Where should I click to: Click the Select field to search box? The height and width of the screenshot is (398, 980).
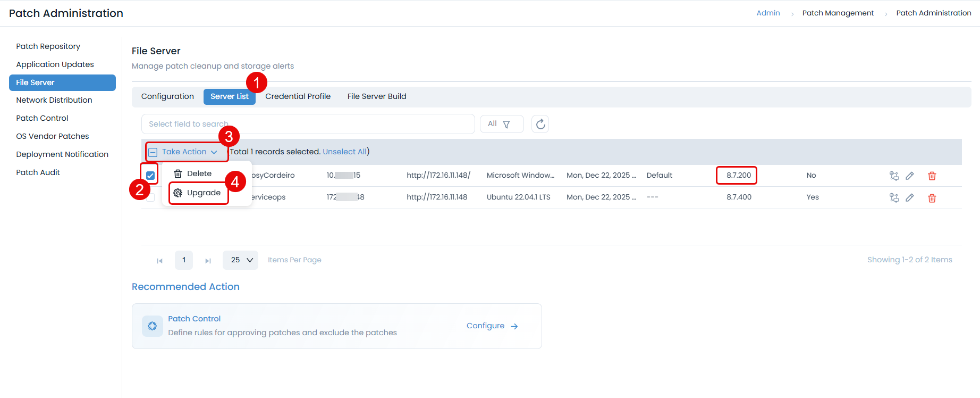click(x=308, y=124)
